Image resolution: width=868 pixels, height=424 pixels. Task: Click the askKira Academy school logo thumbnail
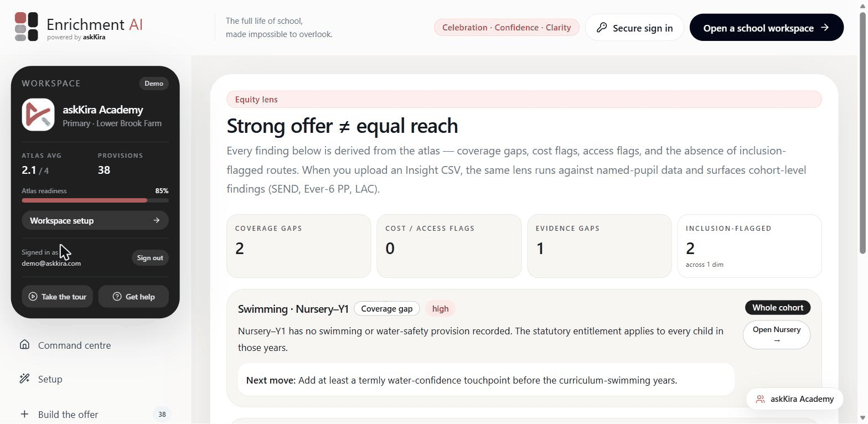38,115
